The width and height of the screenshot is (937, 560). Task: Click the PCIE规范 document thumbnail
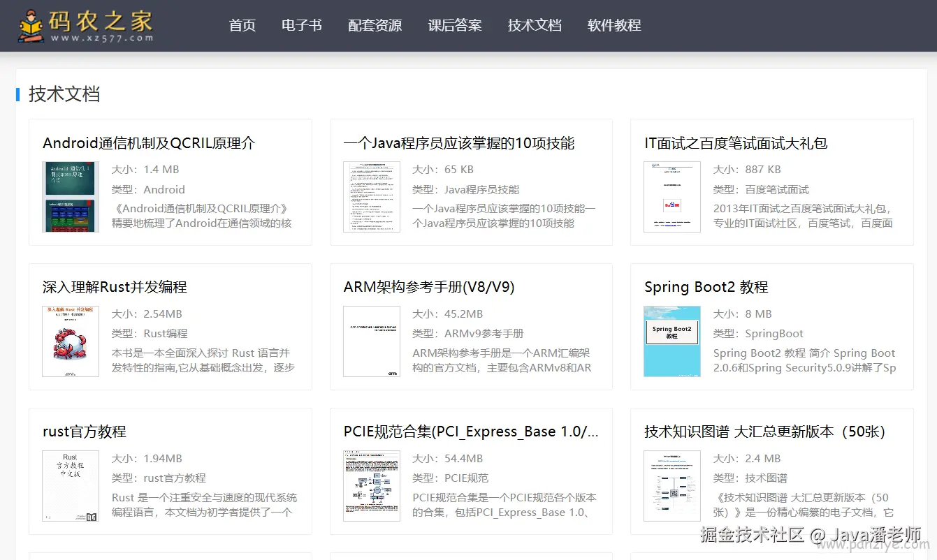(372, 486)
